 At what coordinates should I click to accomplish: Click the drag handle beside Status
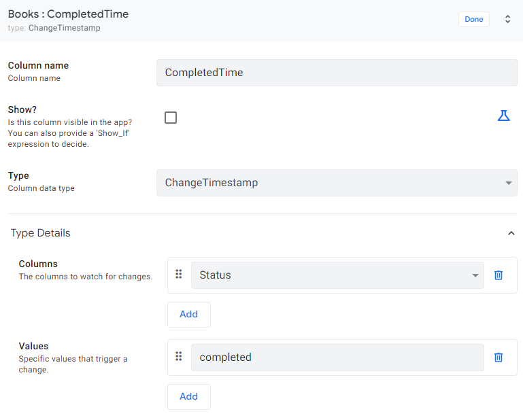179,275
